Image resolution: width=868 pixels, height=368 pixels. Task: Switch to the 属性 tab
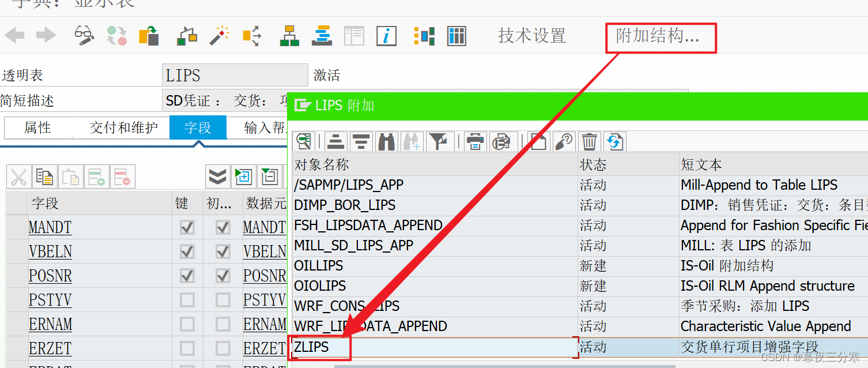point(37,127)
